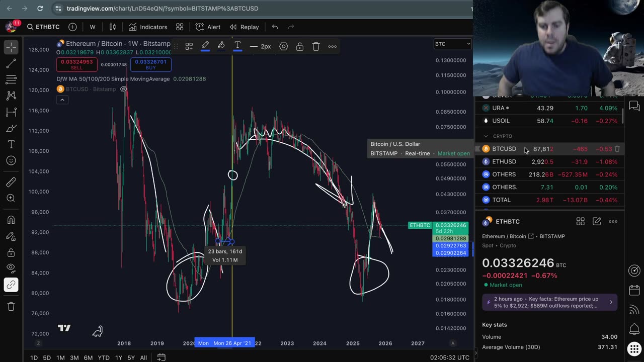Open timezone menu at 02:05:32 UTC
The width and height of the screenshot is (644, 362).
click(450, 357)
